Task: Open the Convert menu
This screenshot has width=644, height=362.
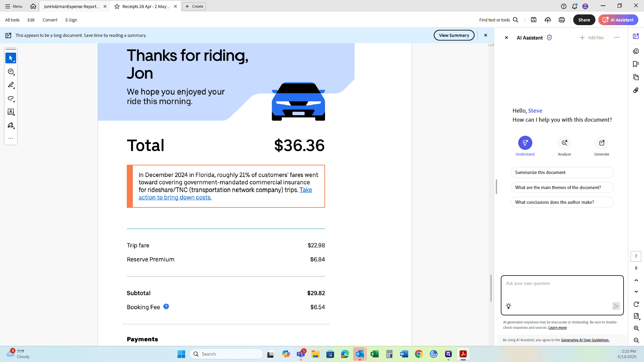Action: [x=50, y=20]
